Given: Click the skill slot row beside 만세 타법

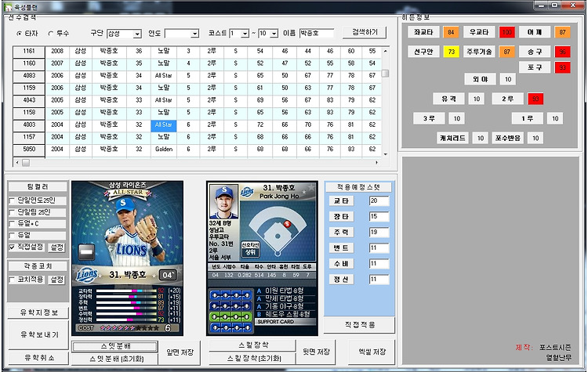Looking at the screenshot, I should tap(231, 306).
